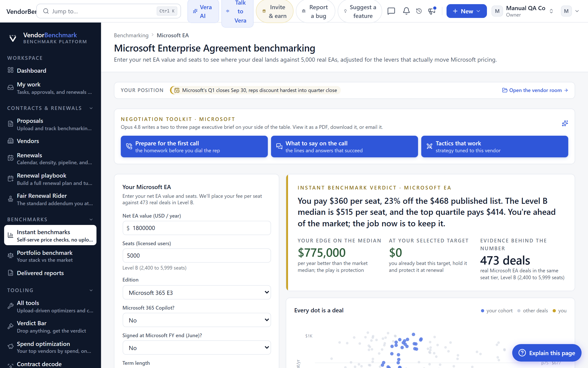Viewport: 588px width, 368px height.
Task: Click the sparkle AI icon in Negotiation Toolkit
Action: coord(565,124)
